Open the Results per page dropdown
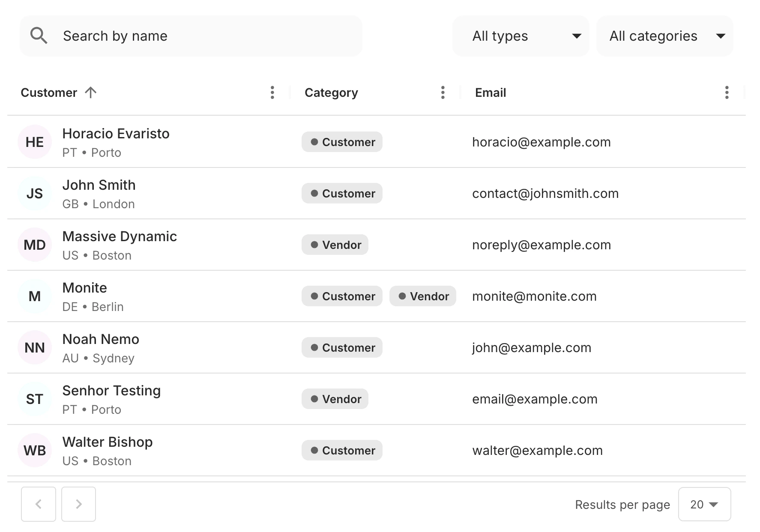760x532 pixels. 704,505
